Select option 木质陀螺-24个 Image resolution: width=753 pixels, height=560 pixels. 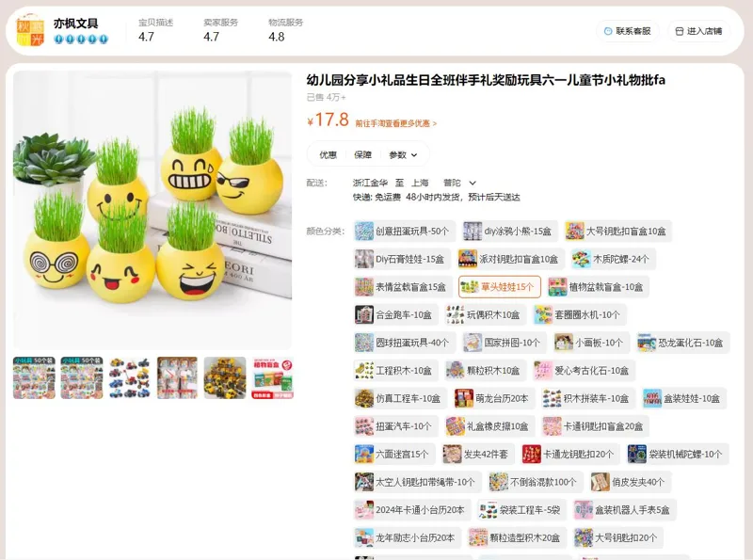tap(613, 260)
